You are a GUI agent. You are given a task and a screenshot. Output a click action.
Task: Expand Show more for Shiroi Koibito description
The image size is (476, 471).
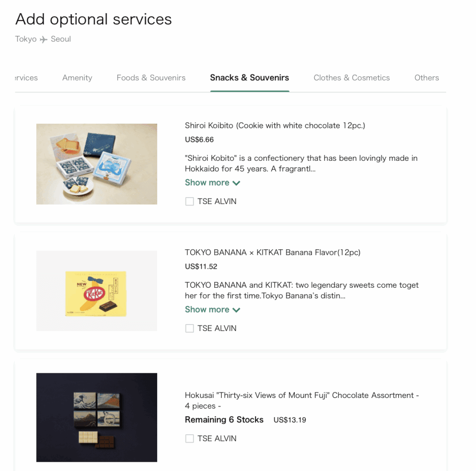tap(207, 183)
